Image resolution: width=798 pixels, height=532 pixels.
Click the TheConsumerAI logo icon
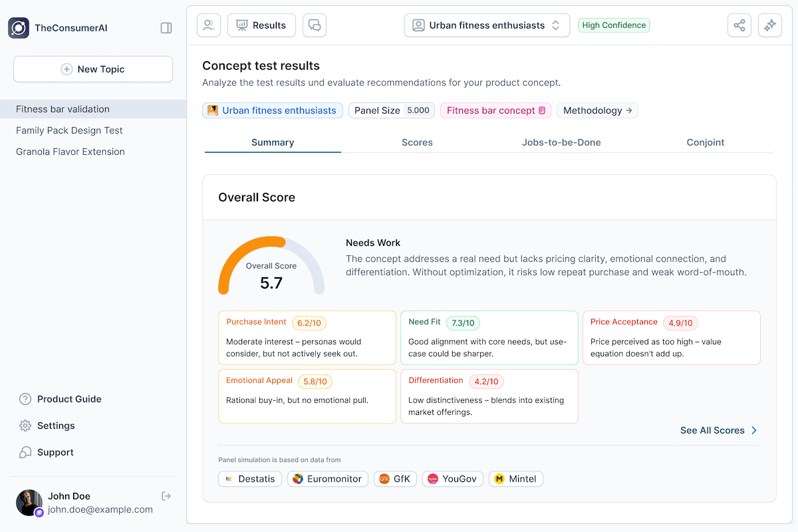pyautogui.click(x=19, y=27)
